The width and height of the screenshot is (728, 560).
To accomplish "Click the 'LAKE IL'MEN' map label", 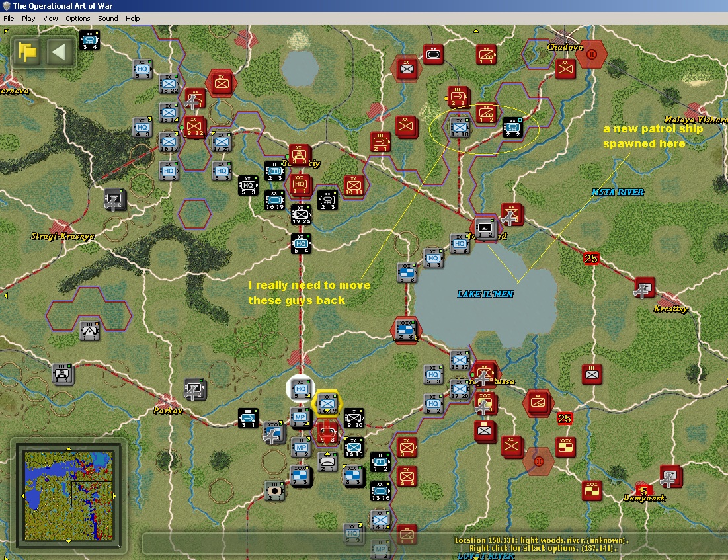I will pos(485,294).
